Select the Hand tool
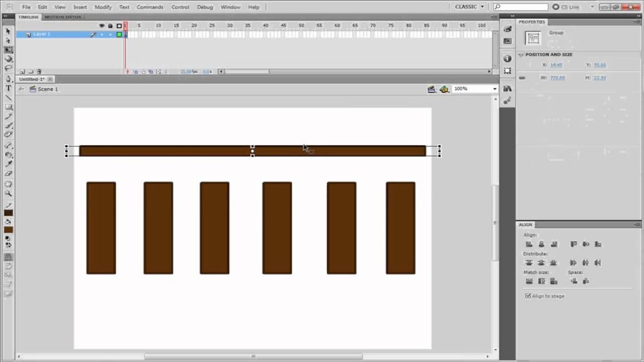 pyautogui.click(x=8, y=184)
